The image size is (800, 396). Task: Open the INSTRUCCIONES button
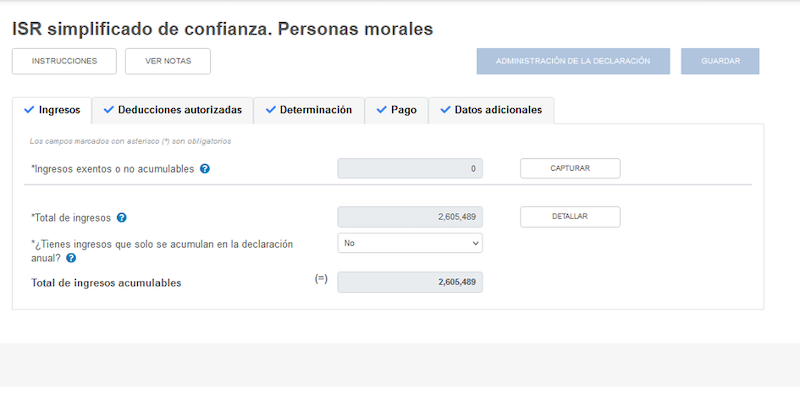click(x=64, y=61)
